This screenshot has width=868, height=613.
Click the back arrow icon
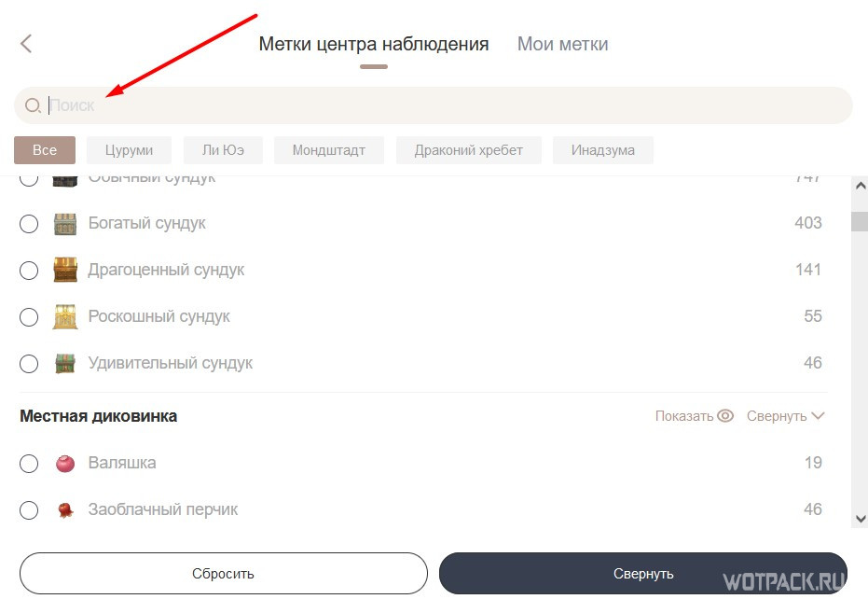click(26, 43)
